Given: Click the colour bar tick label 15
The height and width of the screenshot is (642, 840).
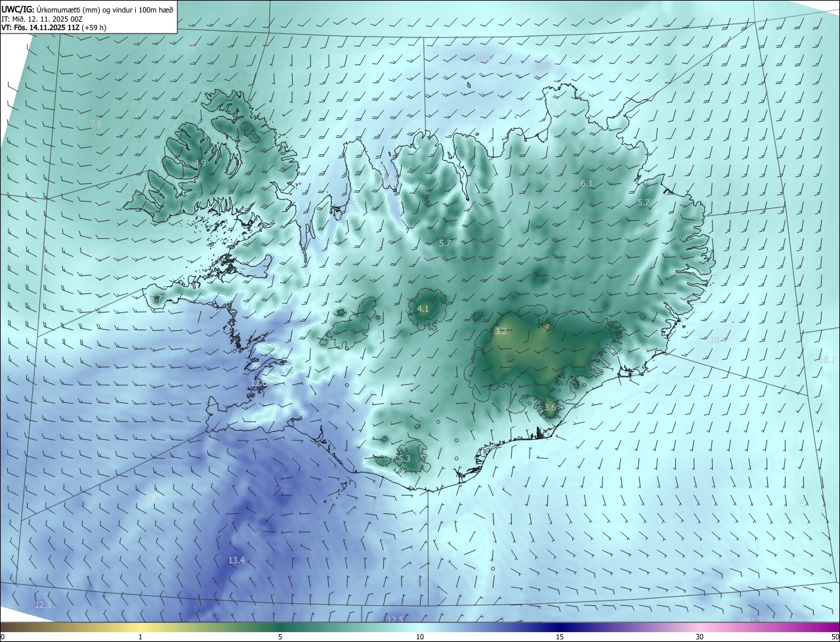Looking at the screenshot, I should pos(560,637).
